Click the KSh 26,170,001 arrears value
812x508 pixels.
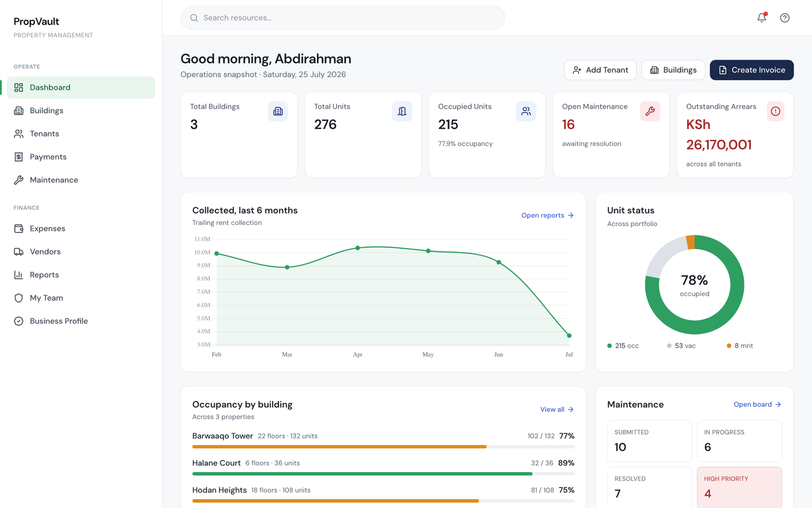[719, 135]
